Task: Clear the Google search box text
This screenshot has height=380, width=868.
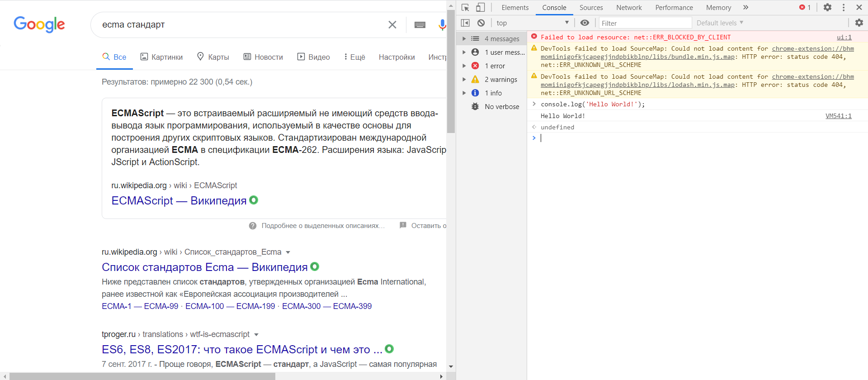Action: pyautogui.click(x=392, y=25)
